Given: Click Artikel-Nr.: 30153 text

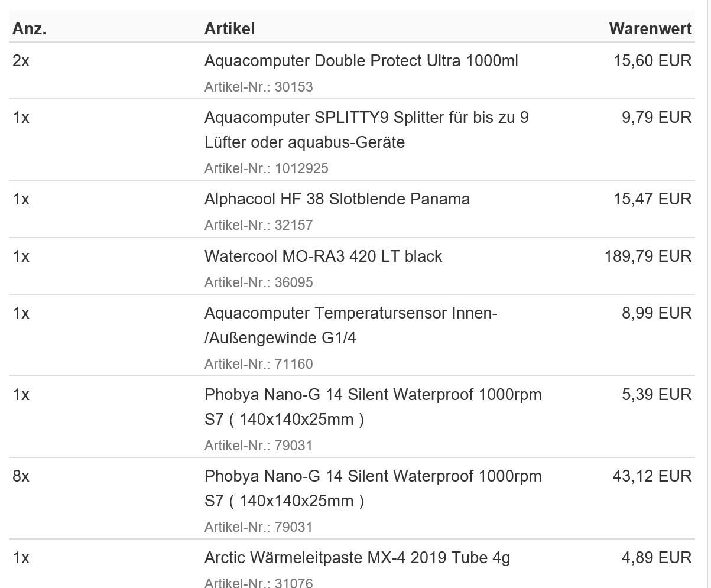Looking at the screenshot, I should (x=258, y=87).
